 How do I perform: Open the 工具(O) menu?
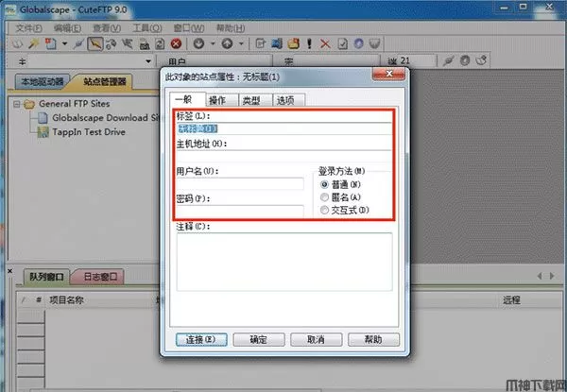(147, 28)
